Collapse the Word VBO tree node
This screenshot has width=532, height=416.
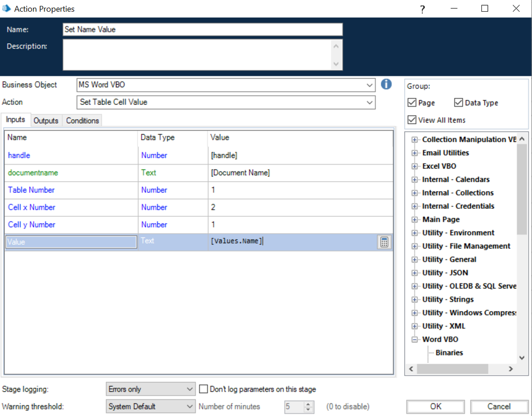click(x=414, y=339)
